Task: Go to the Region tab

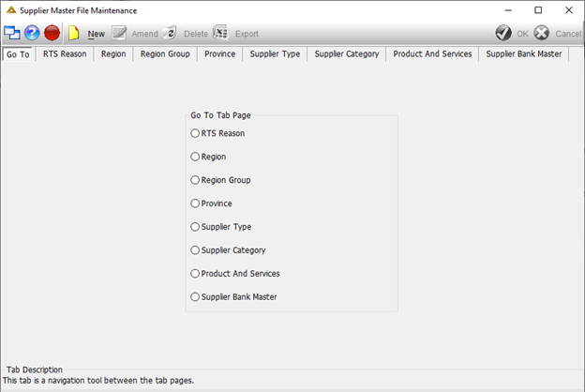Action: (113, 54)
